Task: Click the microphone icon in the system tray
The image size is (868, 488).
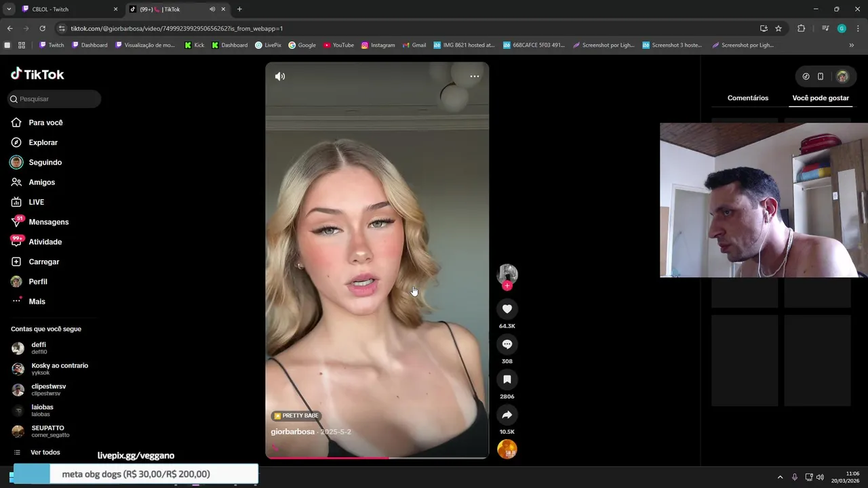Action: [x=795, y=477]
